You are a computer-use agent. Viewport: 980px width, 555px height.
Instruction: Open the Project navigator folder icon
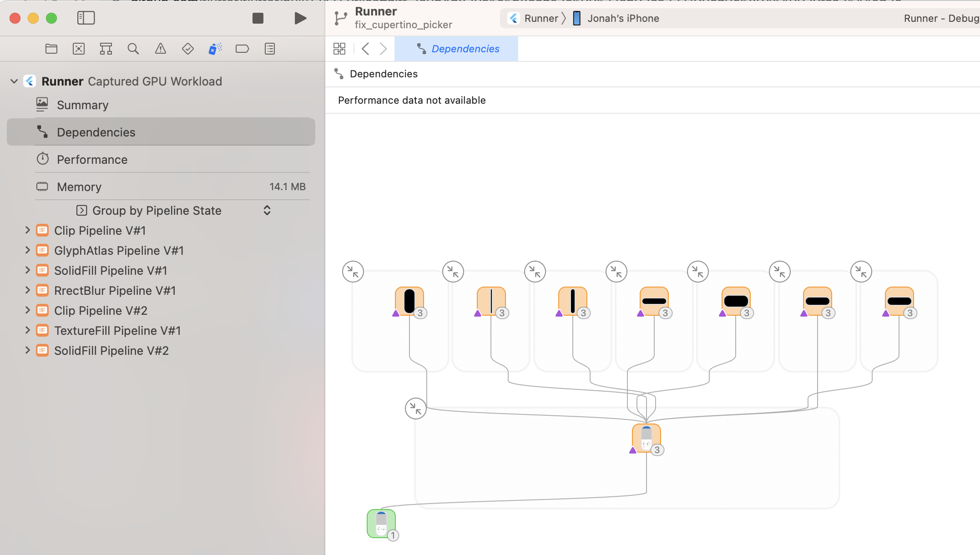click(51, 49)
